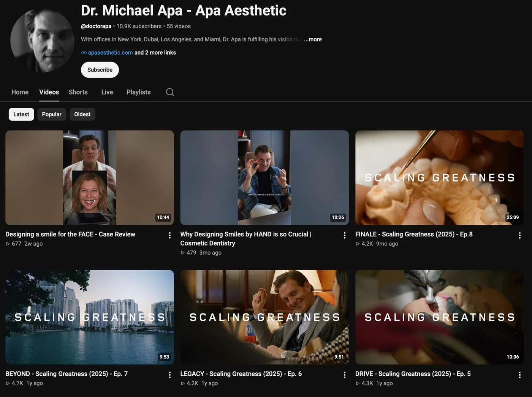
Task: Show the 'and 2 more links' list
Action: (x=155, y=53)
